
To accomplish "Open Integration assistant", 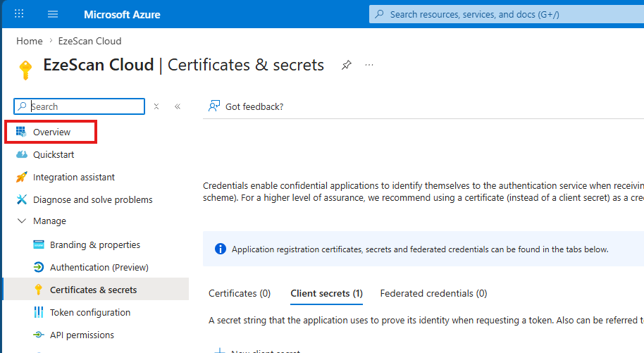I will click(x=74, y=177).
